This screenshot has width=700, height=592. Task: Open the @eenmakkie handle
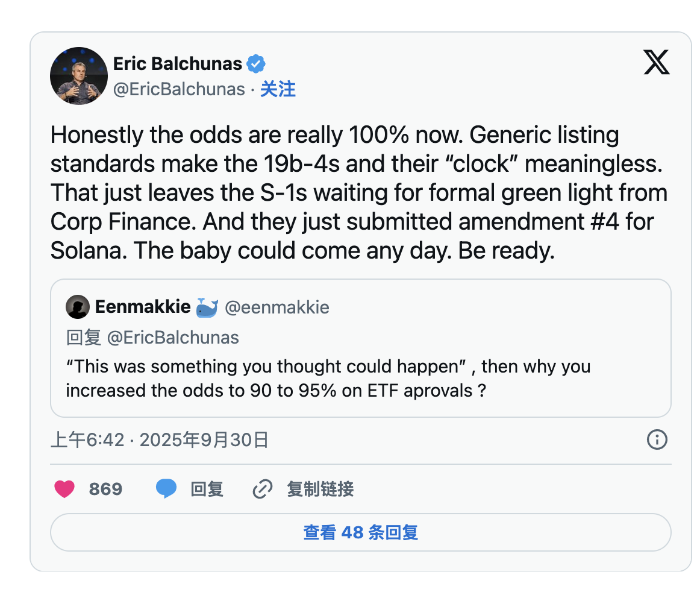277,307
